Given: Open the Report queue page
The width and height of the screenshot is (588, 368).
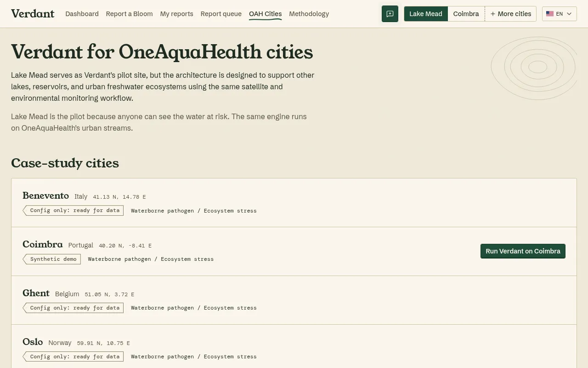Looking at the screenshot, I should pos(221,14).
